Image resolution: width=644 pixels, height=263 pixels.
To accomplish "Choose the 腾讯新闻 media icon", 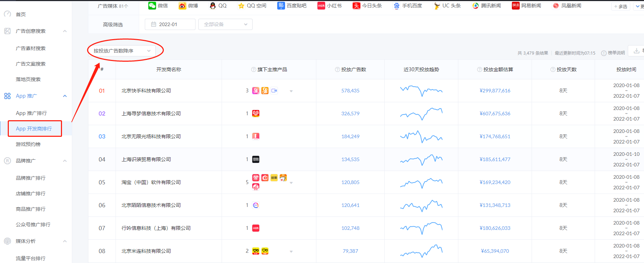I will (476, 6).
